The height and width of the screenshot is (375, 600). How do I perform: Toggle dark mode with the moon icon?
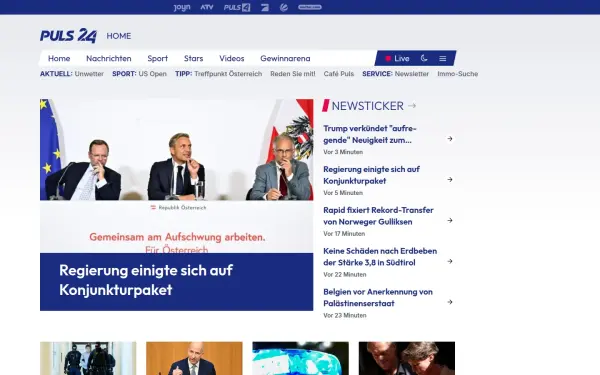[424, 58]
